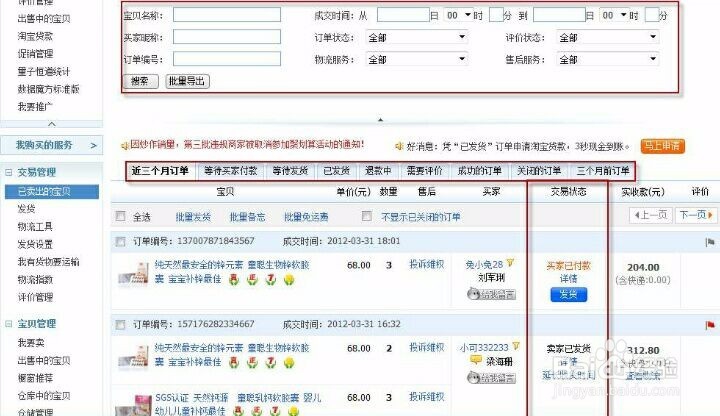Image resolution: width=720 pixels, height=416 pixels.
Task: Open the start-time hour dropdown after 从
Action: tap(458, 15)
